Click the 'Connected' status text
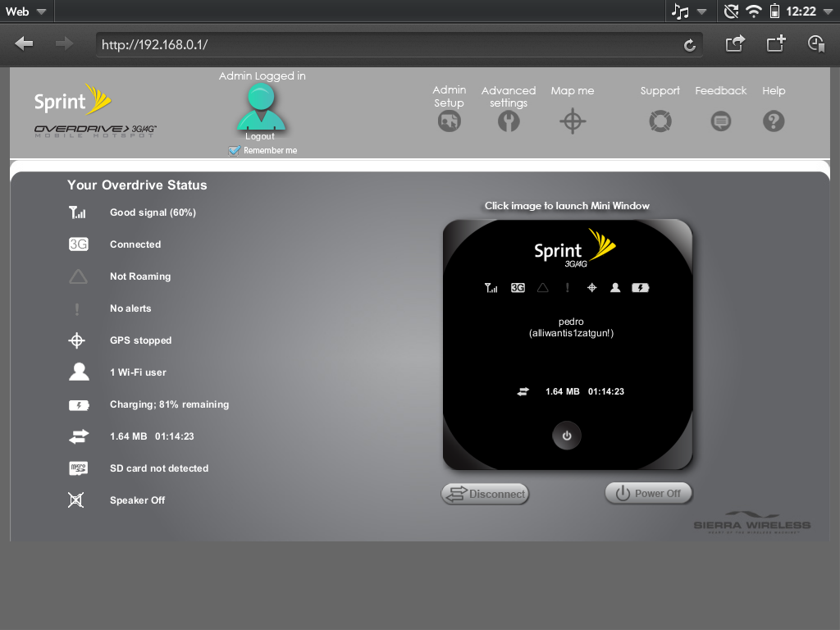 pos(135,244)
